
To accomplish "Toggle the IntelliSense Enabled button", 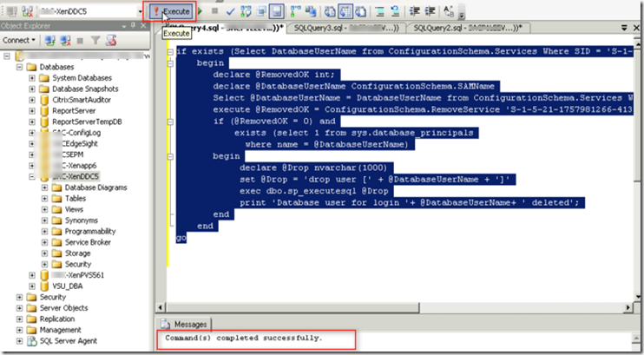I will 276,11.
